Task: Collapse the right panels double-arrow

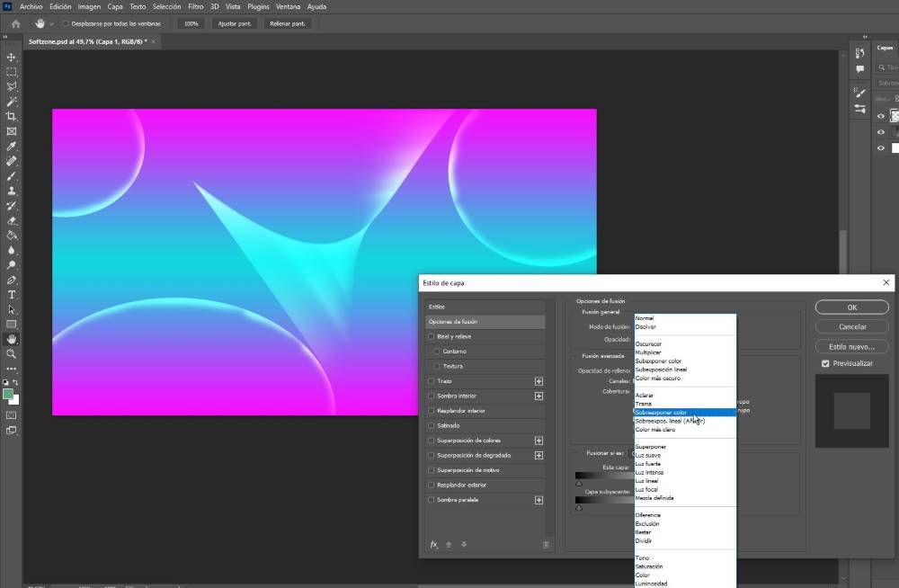Action: pyautogui.click(x=865, y=37)
